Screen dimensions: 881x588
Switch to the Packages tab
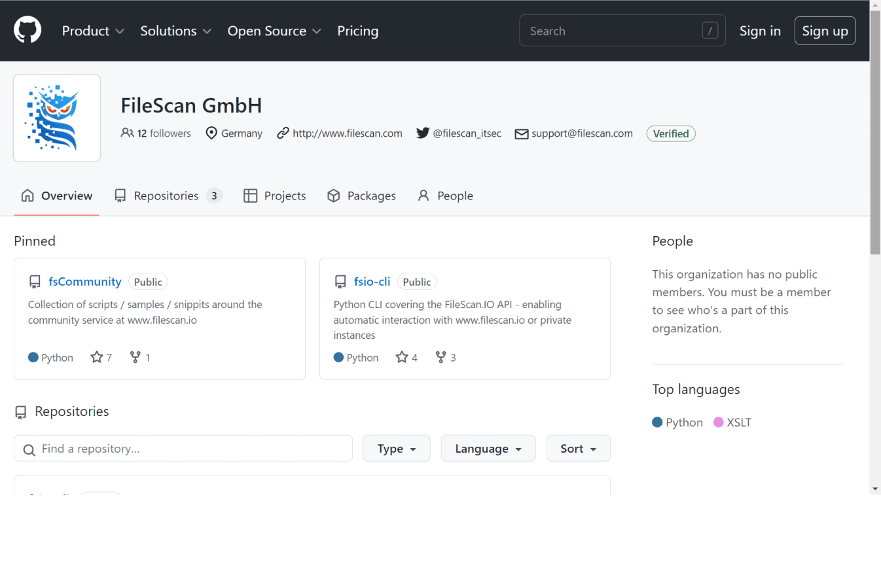(361, 196)
